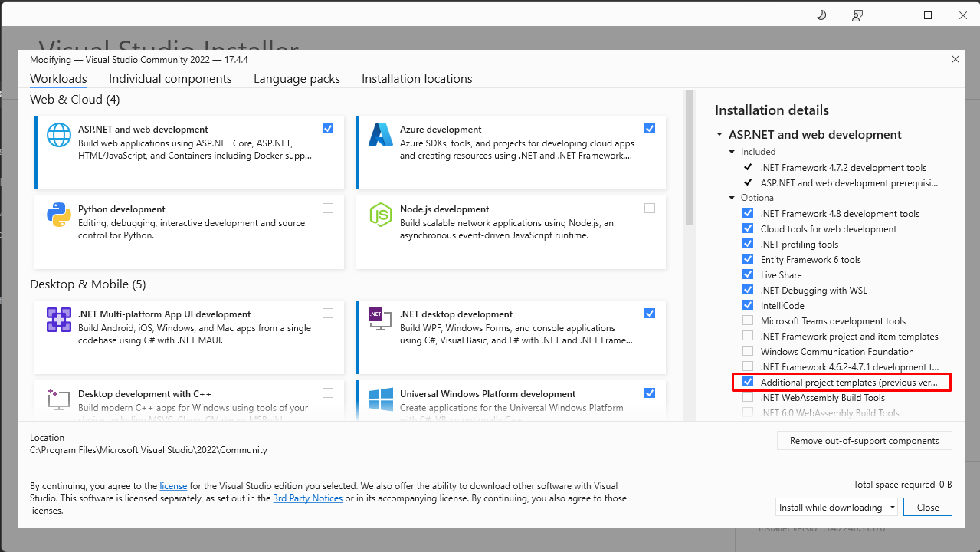
Task: Open Install while downloading dropdown arrow
Action: (x=893, y=508)
